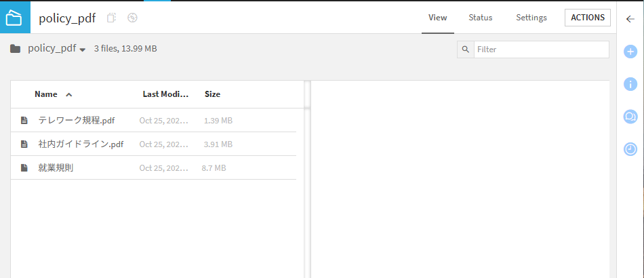Open the info details icon in the sidebar
The width and height of the screenshot is (644, 278).
[630, 84]
